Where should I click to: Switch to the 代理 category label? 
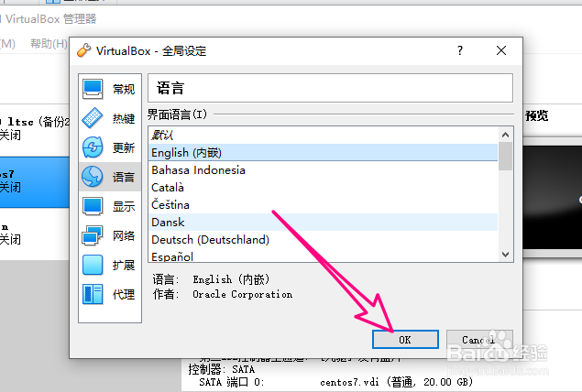tap(124, 295)
